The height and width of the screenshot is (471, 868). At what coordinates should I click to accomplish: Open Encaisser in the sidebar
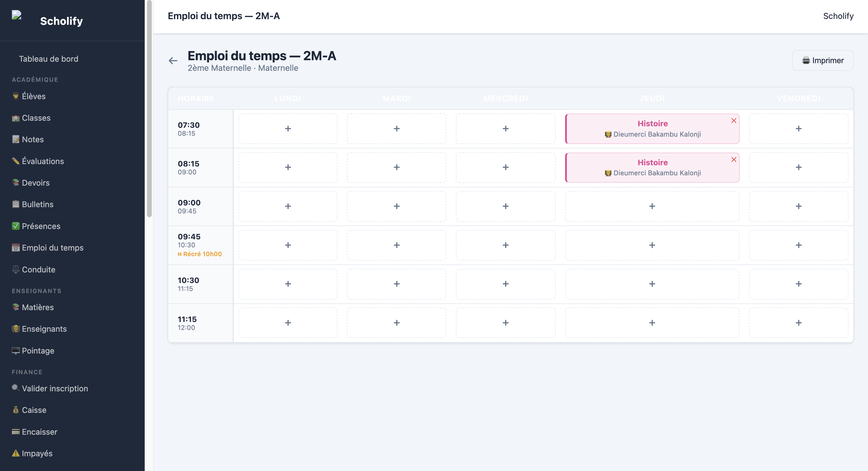34,432
